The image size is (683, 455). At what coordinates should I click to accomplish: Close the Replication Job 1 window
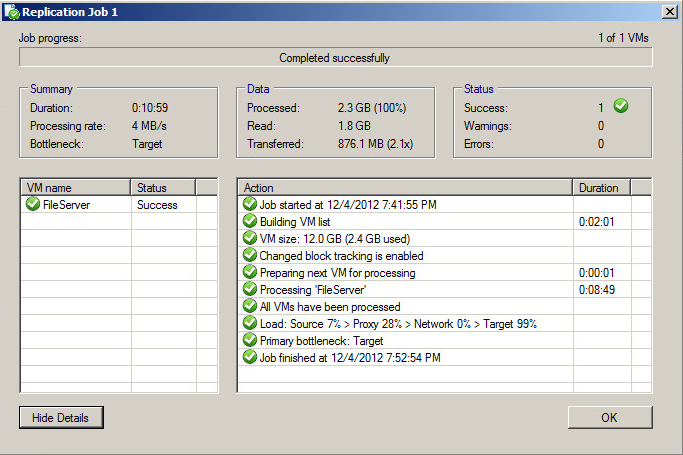point(669,12)
